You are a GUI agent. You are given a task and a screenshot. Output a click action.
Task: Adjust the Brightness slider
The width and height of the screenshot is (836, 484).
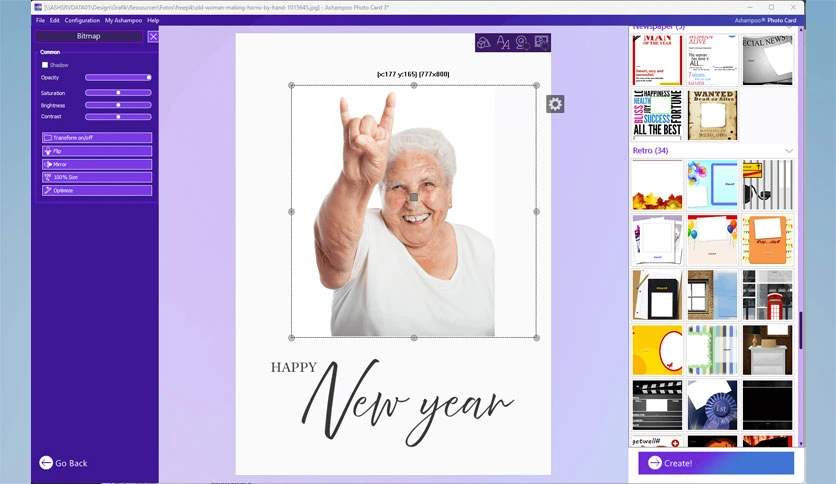point(118,105)
